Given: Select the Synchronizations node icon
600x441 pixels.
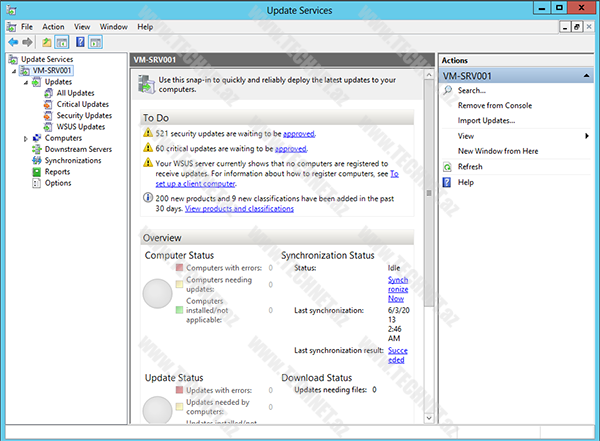Looking at the screenshot, I should click(37, 160).
